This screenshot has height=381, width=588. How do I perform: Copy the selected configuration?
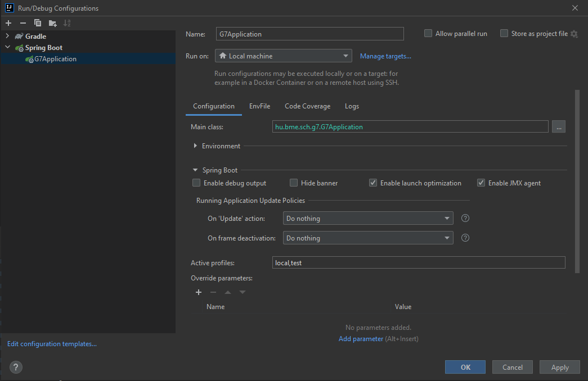[38, 23]
